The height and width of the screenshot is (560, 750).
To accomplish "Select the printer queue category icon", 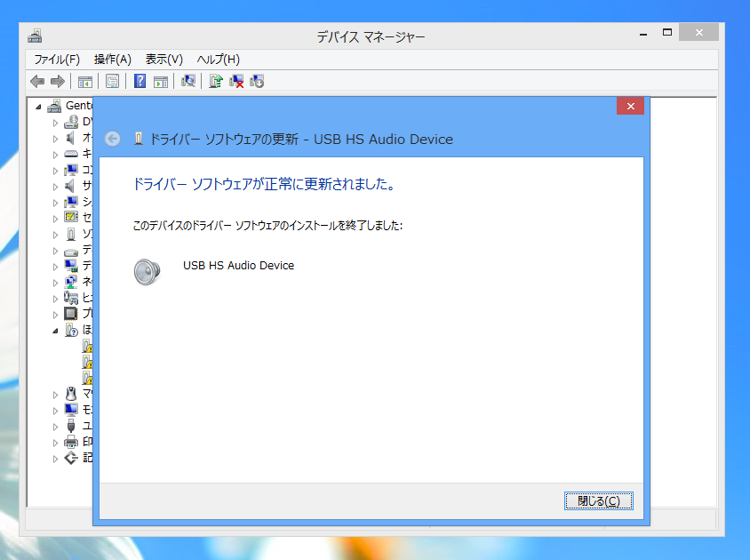I will (x=71, y=441).
